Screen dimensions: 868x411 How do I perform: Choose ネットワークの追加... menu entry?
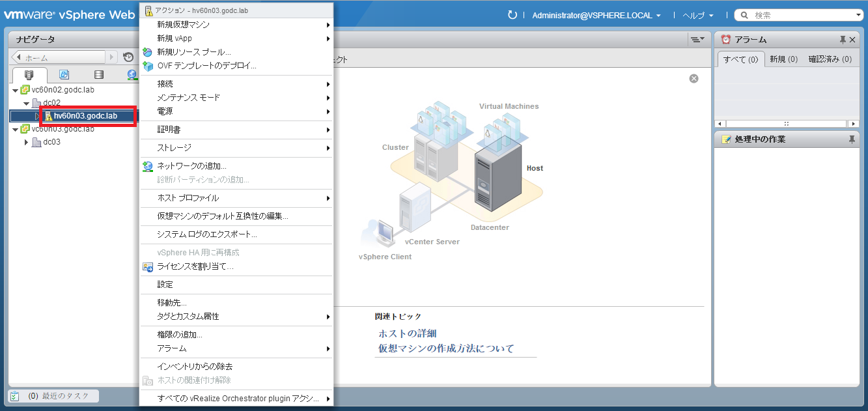point(236,166)
